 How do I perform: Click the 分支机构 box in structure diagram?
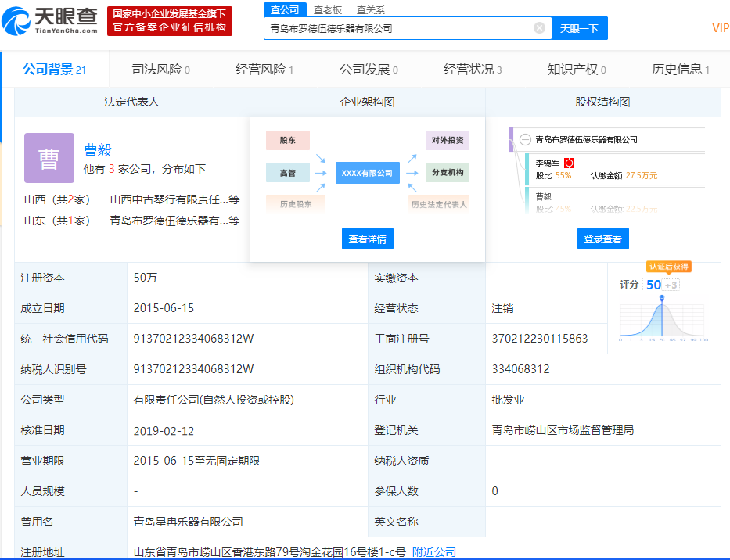pos(448,172)
